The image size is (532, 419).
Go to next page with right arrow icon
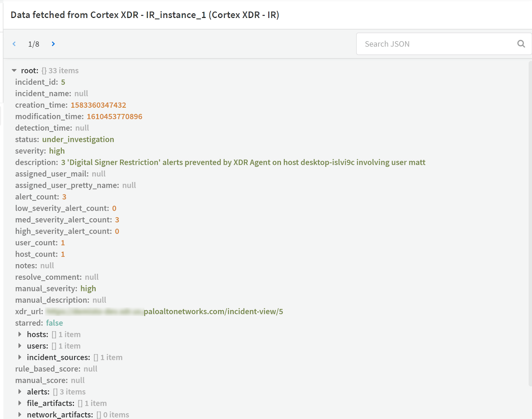click(x=53, y=44)
